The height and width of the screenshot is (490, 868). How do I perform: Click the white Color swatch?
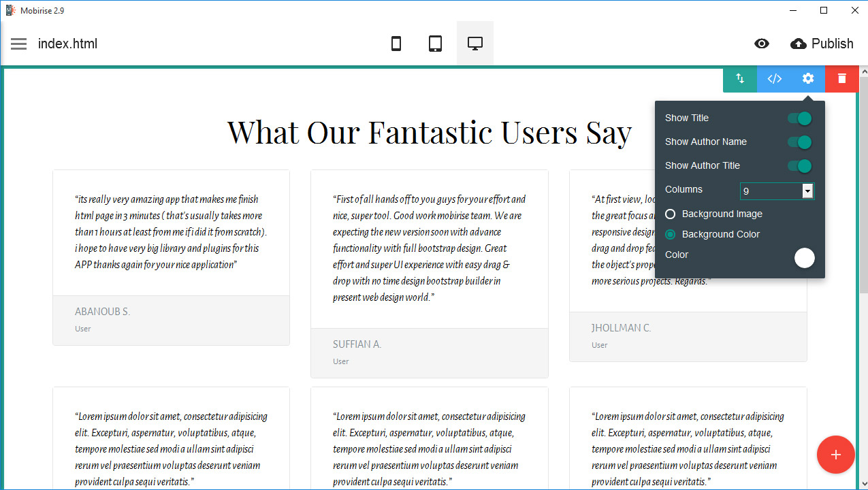pyautogui.click(x=804, y=258)
